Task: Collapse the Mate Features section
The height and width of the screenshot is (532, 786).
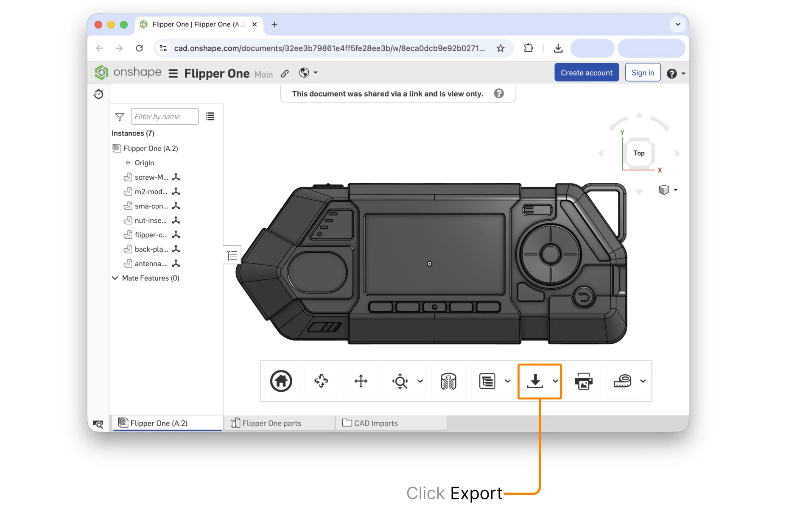Action: (x=115, y=278)
